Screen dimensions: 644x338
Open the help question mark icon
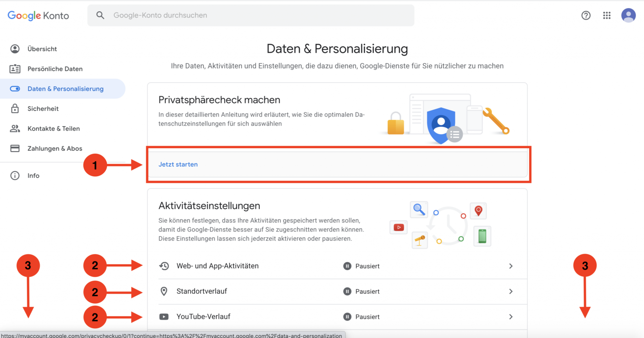click(x=586, y=15)
